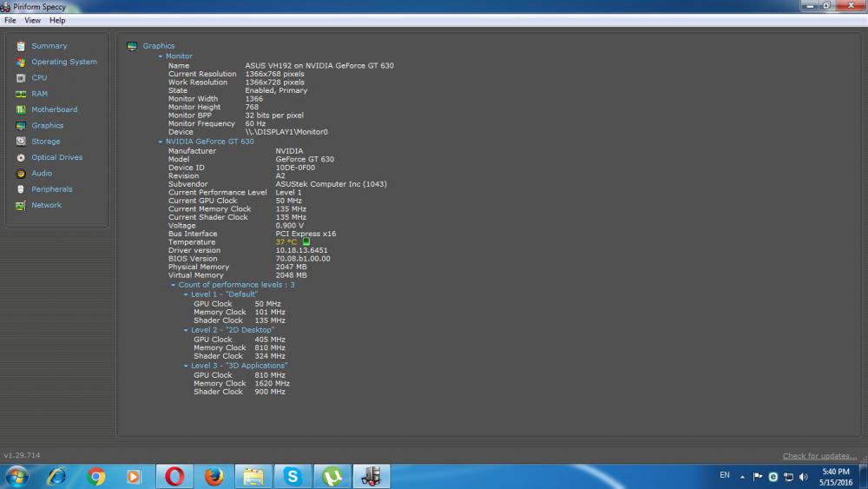Open the Audio speaker icon
This screenshot has width=868, height=489.
21,174
